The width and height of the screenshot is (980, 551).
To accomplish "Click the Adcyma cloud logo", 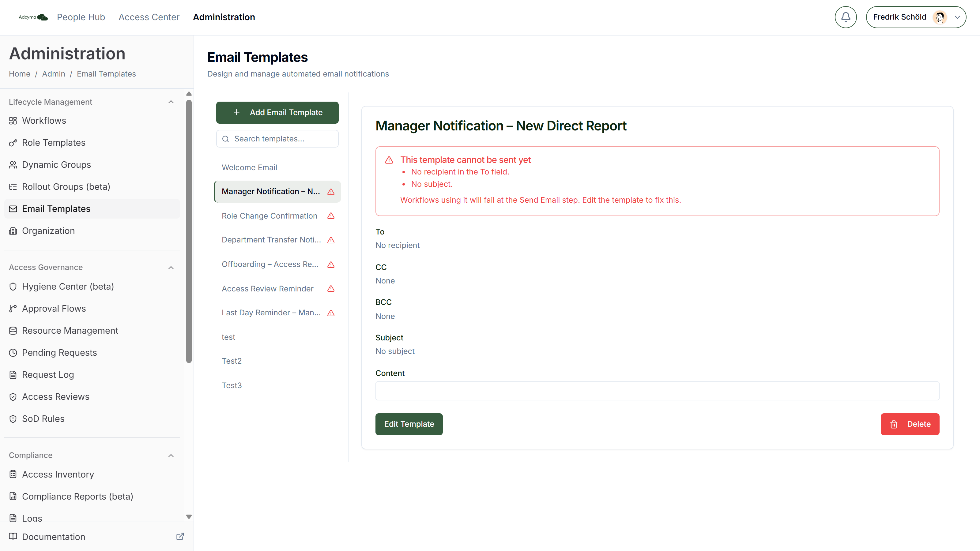I will coord(33,17).
